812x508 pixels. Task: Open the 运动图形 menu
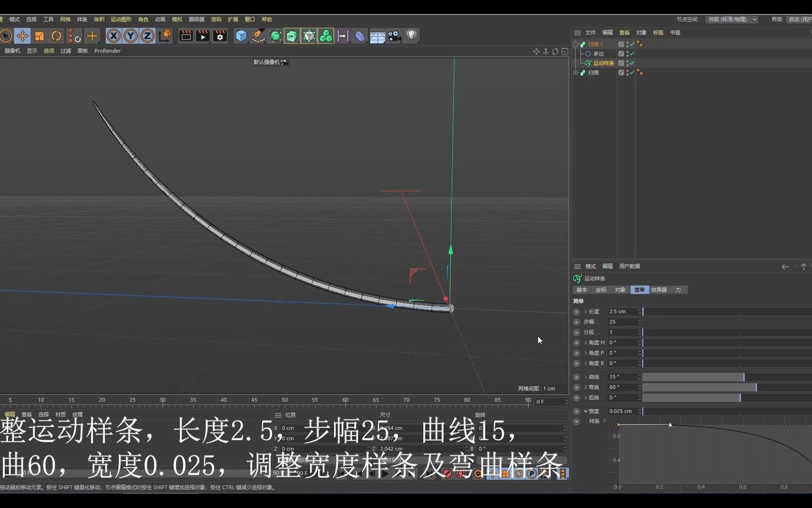coord(121,19)
